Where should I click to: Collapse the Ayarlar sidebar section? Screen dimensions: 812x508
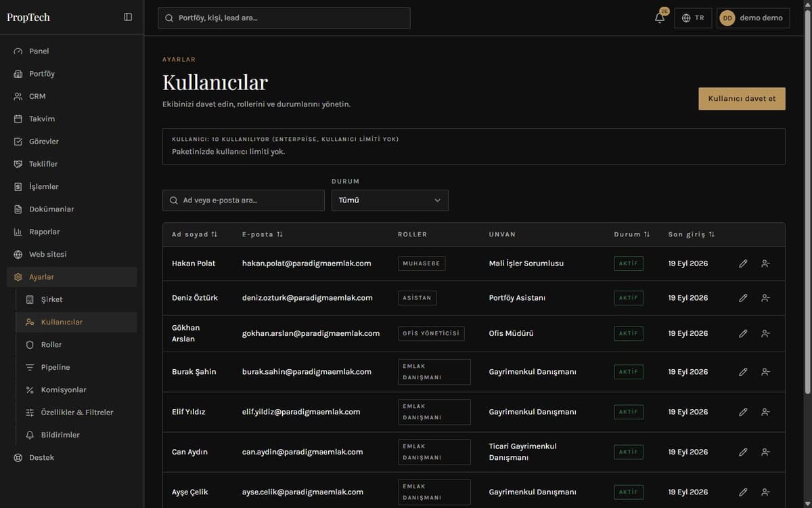pos(72,277)
